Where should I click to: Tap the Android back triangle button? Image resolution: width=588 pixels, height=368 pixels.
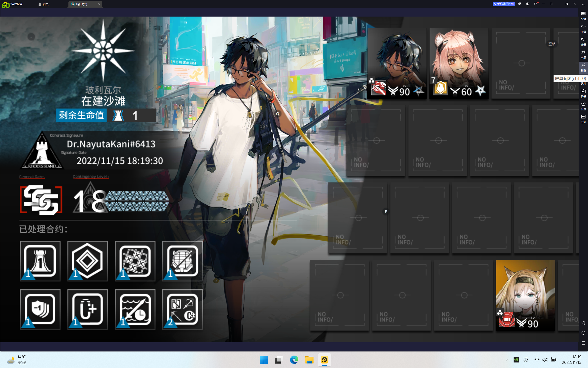(583, 322)
